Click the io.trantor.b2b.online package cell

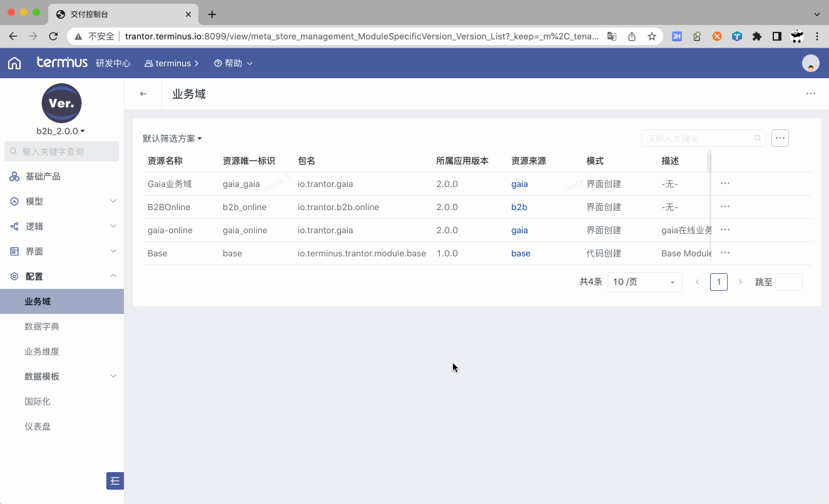[x=338, y=207]
